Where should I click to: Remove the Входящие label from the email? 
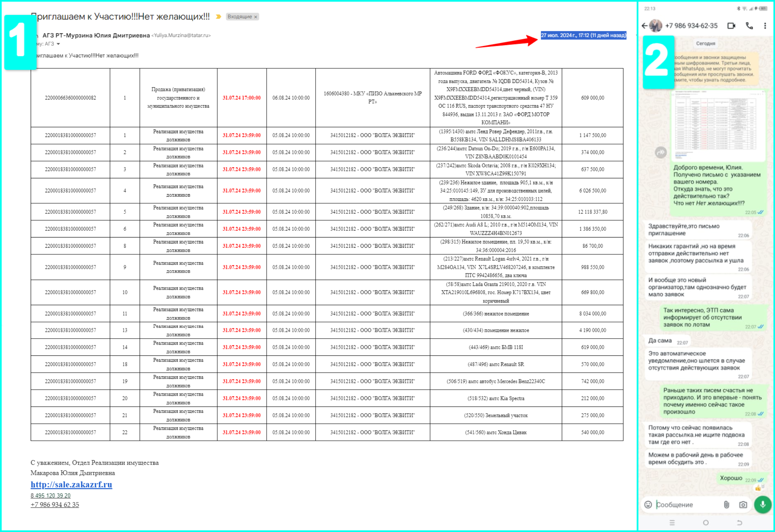click(256, 17)
